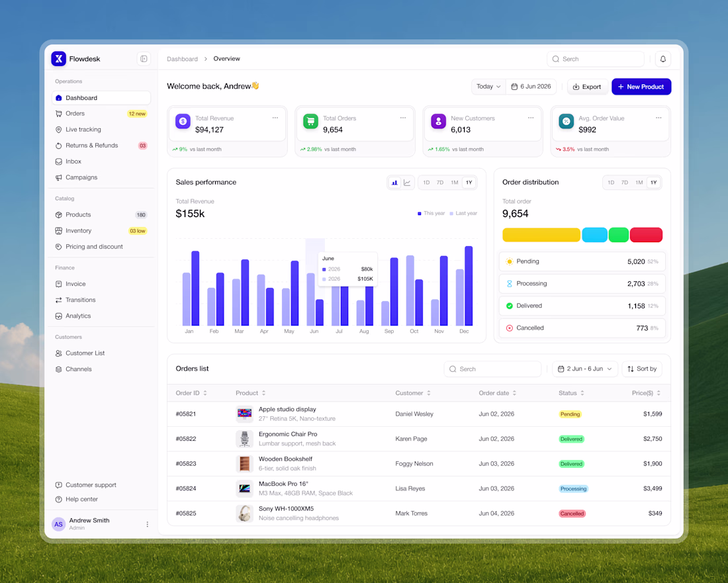The height and width of the screenshot is (583, 728).
Task: Click the Processing hourglass icon
Action: 510,284
